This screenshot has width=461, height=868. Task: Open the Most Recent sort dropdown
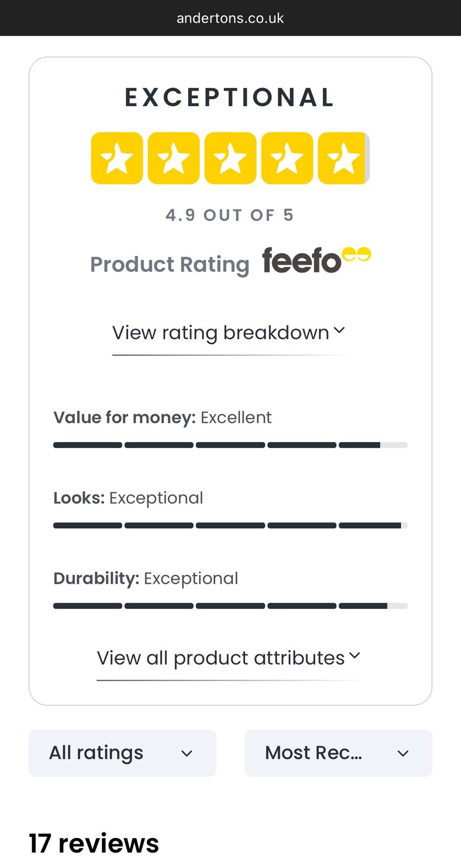coord(338,753)
